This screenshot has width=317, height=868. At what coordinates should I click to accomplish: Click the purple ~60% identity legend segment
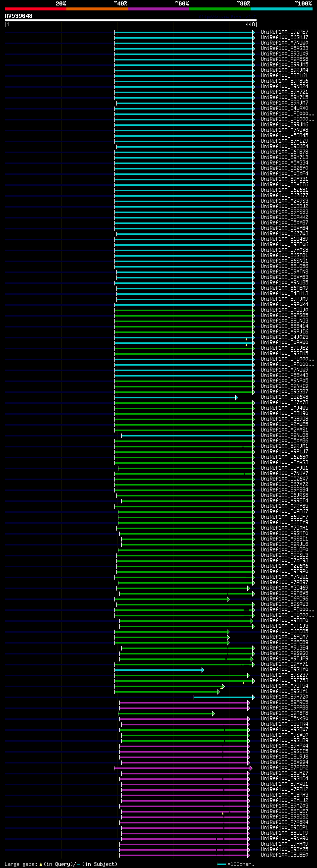158,9
